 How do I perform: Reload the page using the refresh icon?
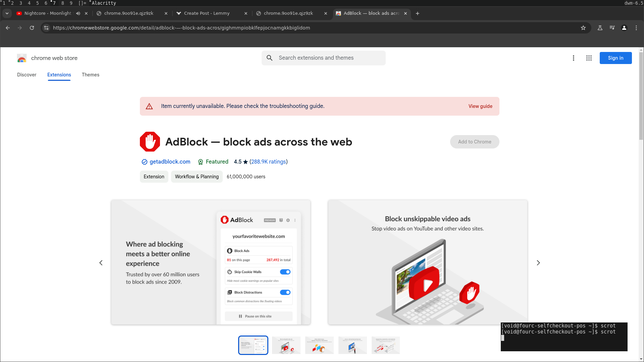(x=32, y=28)
